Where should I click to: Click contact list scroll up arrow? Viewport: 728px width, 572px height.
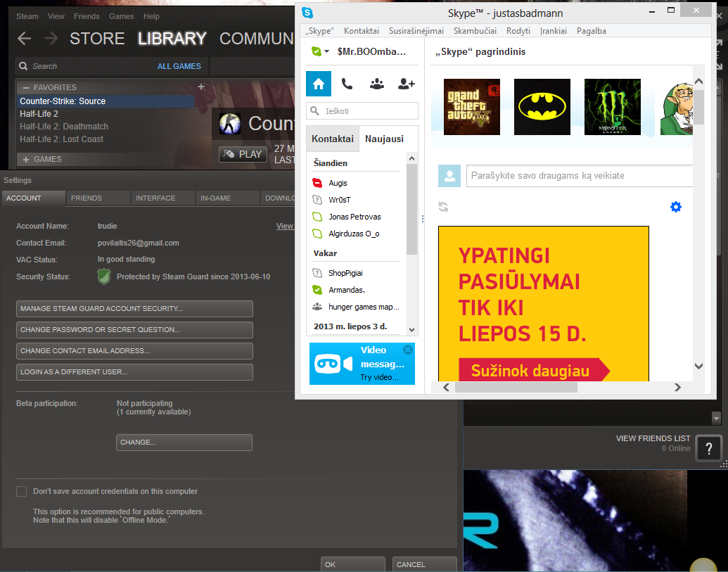[411, 158]
